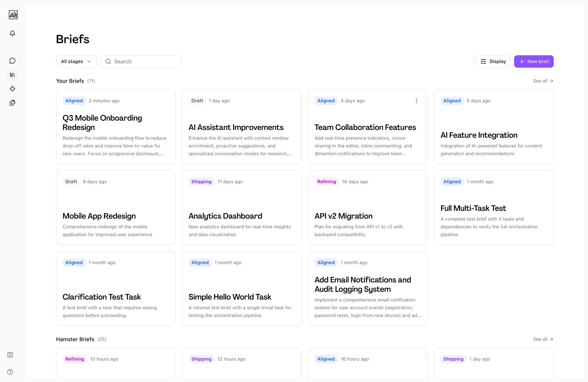Select the AI Assistant Improvements draft card
Image resolution: width=588 pixels, height=382 pixels.
point(242,127)
